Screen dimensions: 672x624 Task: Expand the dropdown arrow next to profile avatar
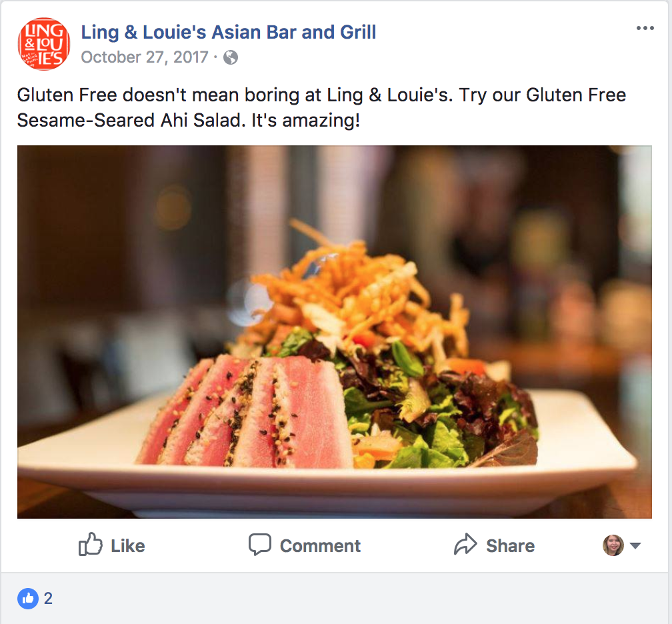(635, 545)
